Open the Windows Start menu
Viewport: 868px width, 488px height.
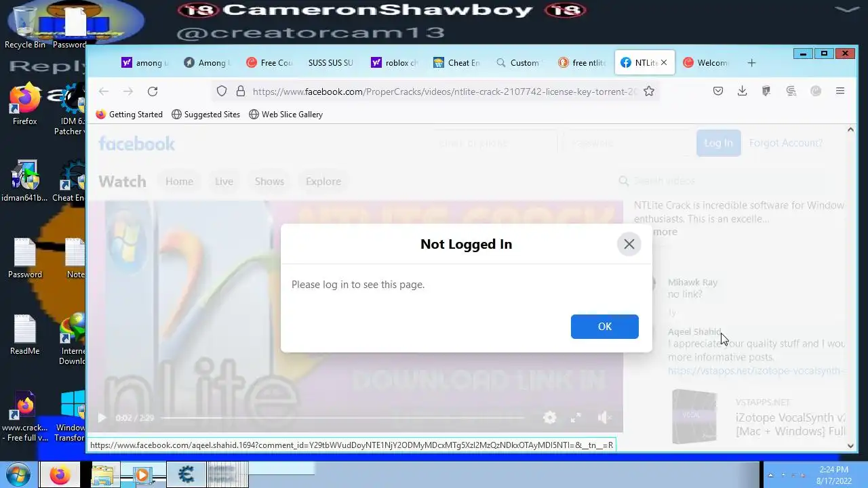coord(18,474)
